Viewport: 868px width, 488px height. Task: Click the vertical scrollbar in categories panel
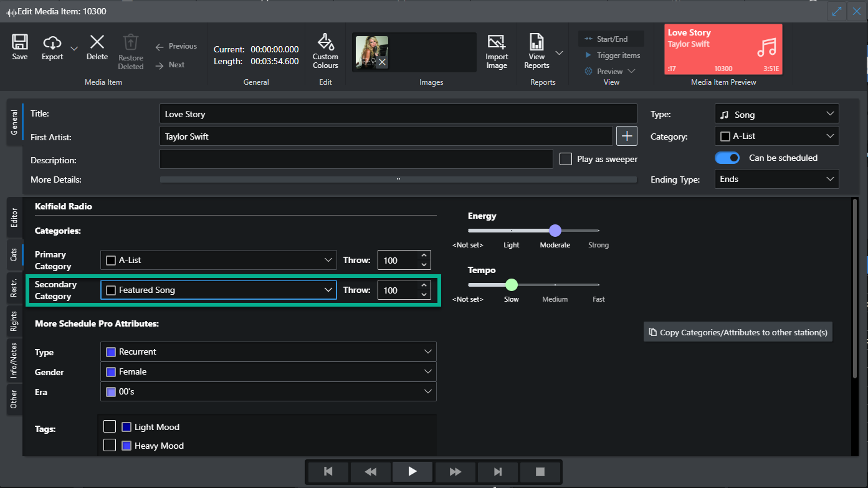[855, 288]
